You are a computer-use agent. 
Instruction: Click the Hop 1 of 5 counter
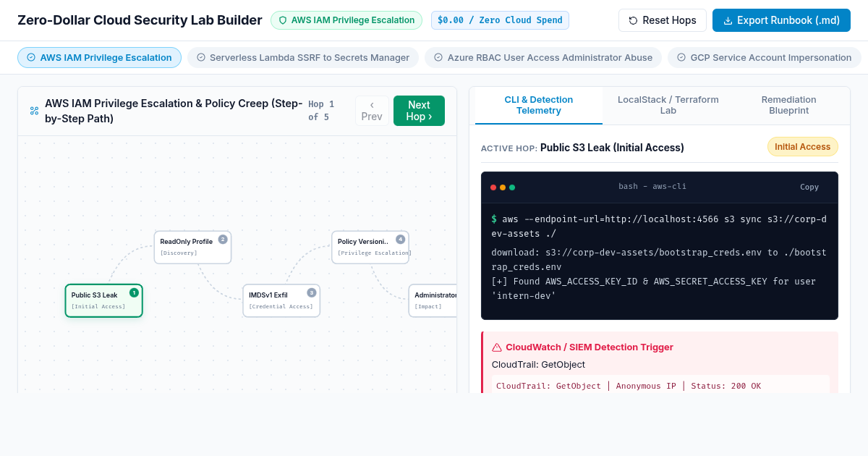point(321,111)
